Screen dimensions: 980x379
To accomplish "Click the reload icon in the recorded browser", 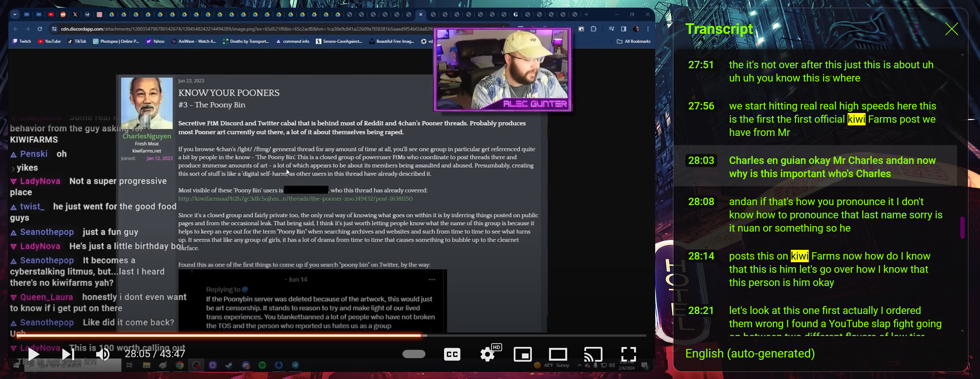I will [39, 29].
